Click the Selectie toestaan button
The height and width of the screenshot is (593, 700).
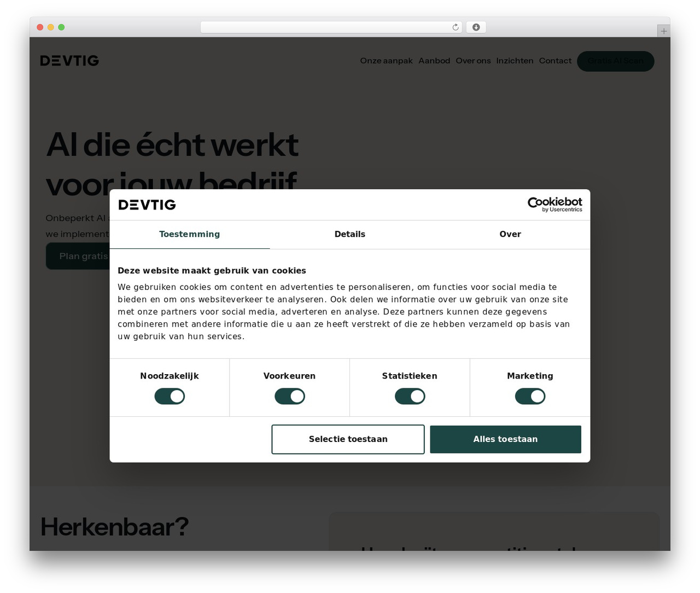pyautogui.click(x=348, y=439)
